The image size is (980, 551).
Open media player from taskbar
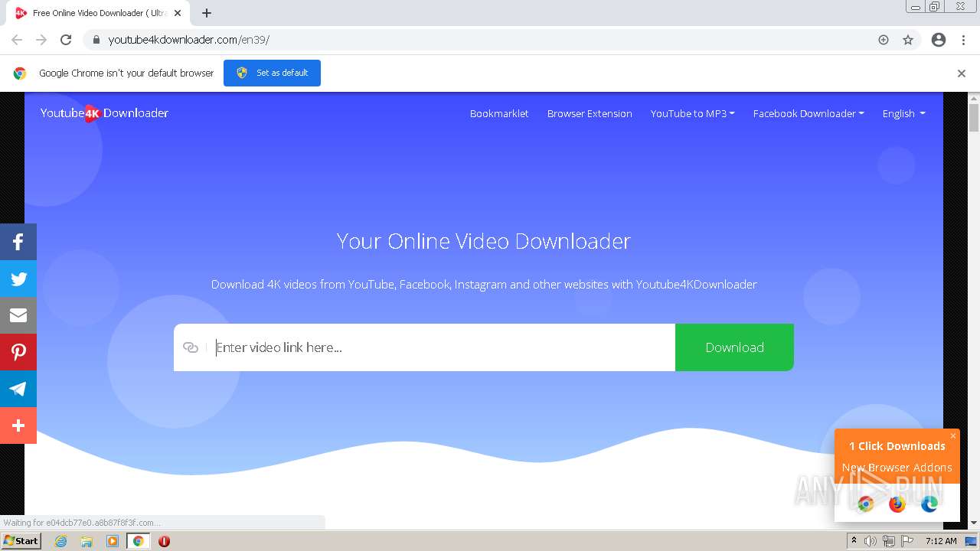coord(113,541)
